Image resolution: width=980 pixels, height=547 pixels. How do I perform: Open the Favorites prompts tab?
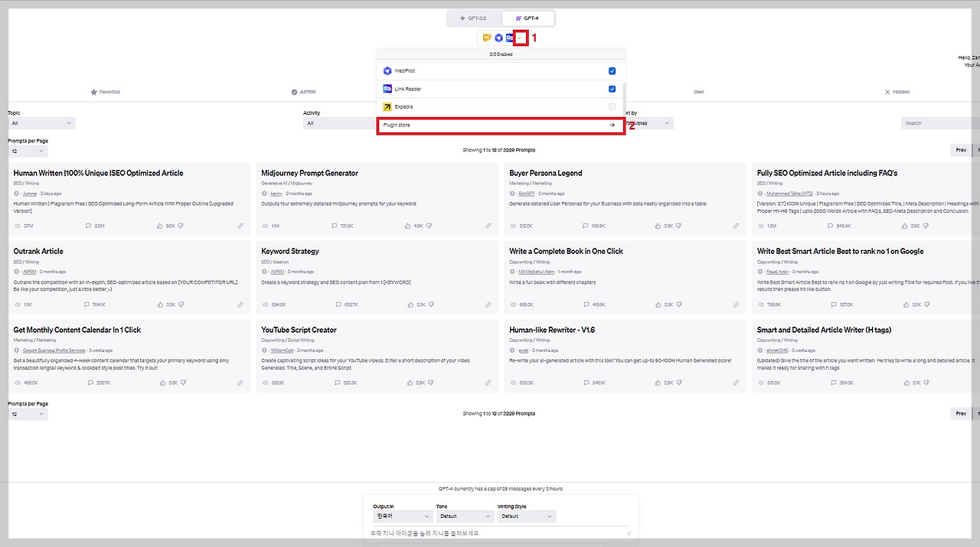coord(106,92)
